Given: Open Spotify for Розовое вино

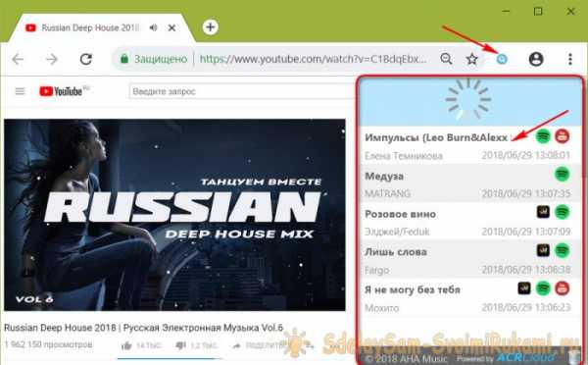Looking at the screenshot, I should coord(562,212).
